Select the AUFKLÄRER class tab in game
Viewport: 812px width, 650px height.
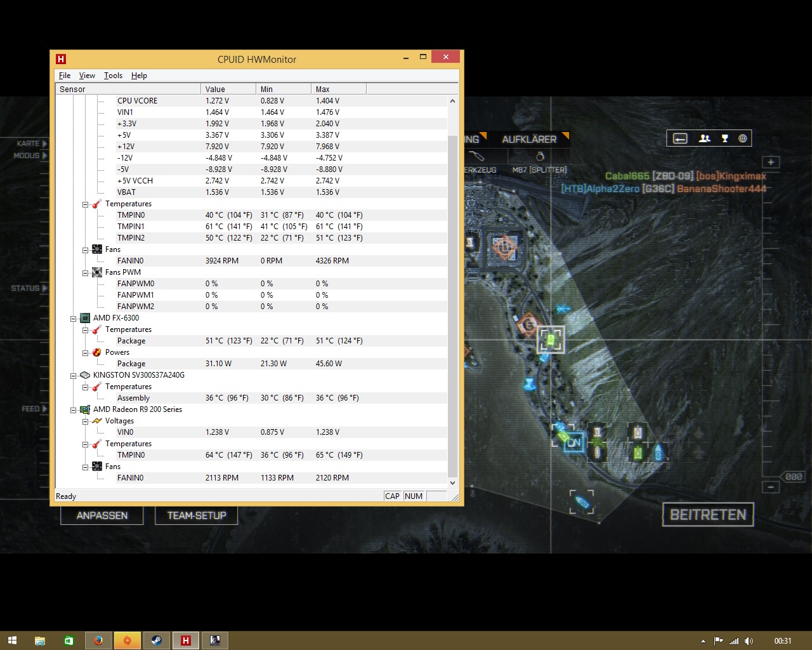529,139
